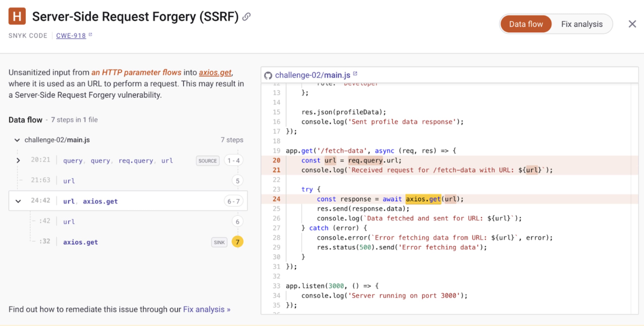Click line number 21 in code gutter

coord(276,170)
